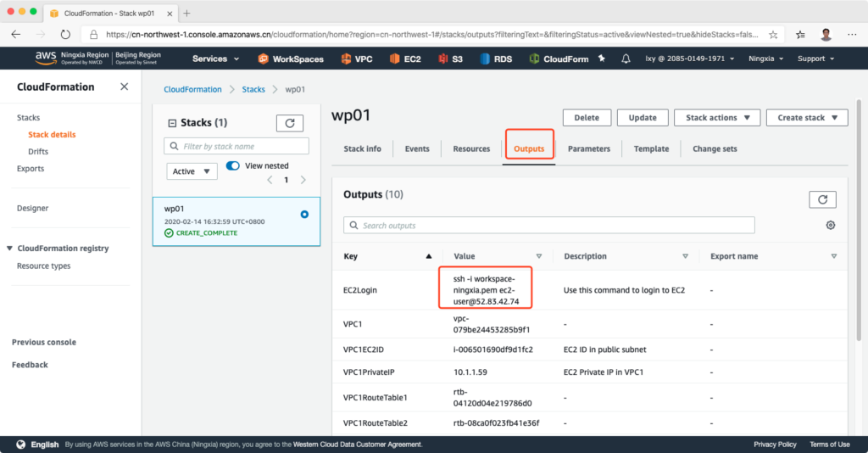Refresh the Outputs table
868x453 pixels.
click(822, 199)
